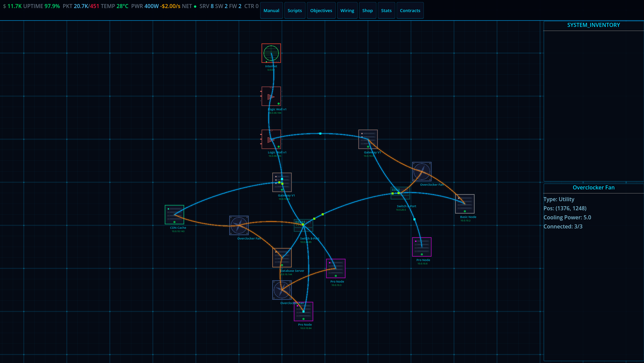Click the cyan waypoint on the Logic Wall–Gateway wire

tap(320, 134)
